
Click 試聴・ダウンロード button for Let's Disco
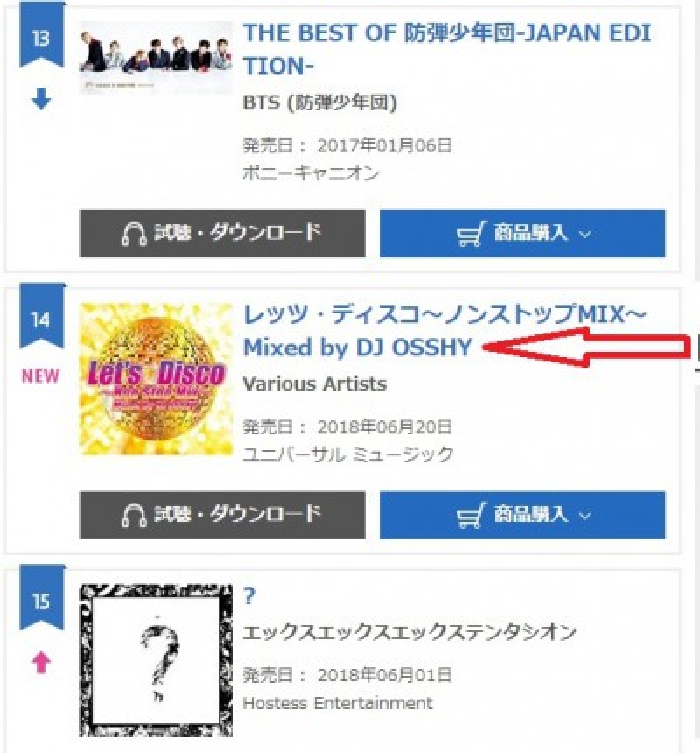pos(222,515)
